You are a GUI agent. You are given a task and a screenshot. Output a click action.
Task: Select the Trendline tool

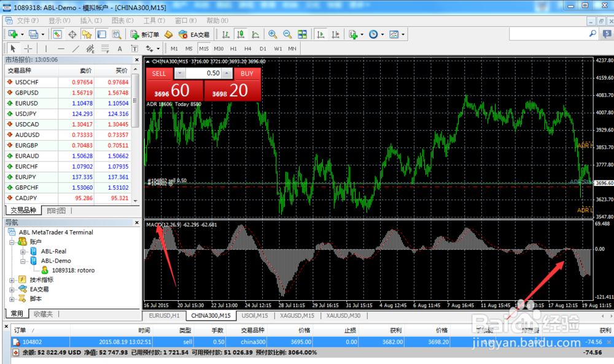click(x=76, y=48)
